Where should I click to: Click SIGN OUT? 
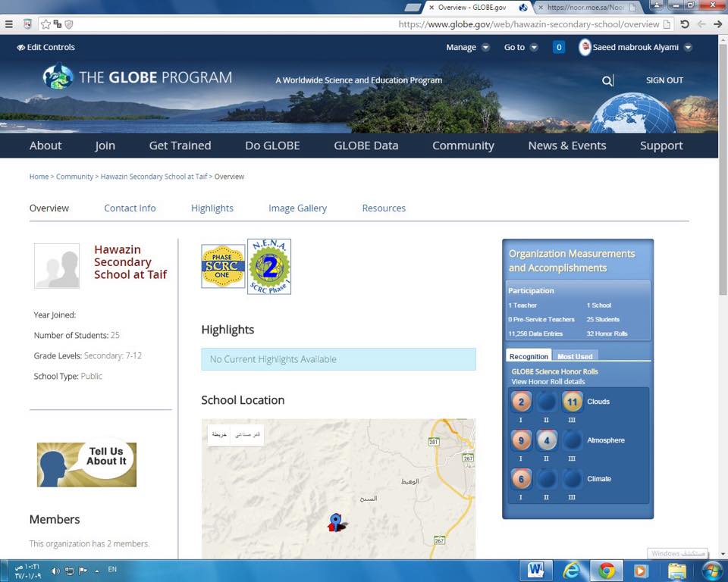pyautogui.click(x=664, y=80)
